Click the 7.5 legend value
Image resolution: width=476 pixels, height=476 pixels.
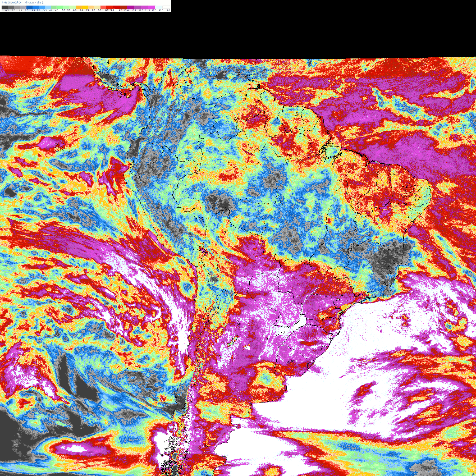coord(94,10)
